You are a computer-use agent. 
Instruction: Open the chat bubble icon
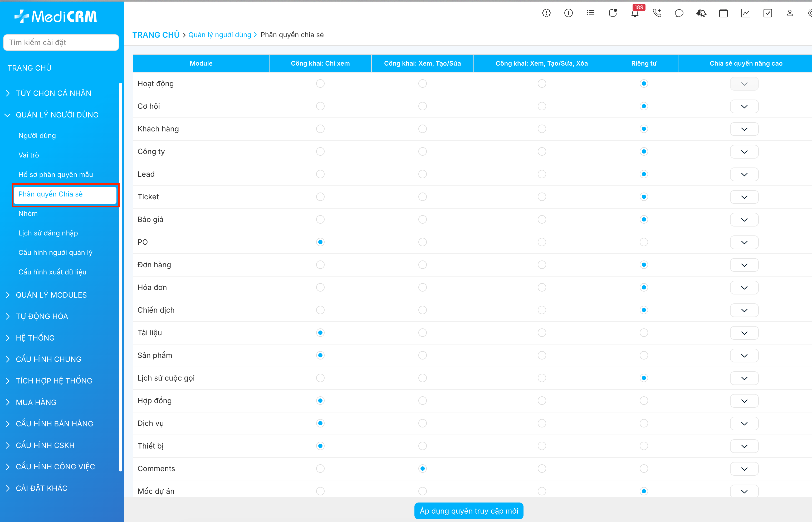tap(679, 13)
